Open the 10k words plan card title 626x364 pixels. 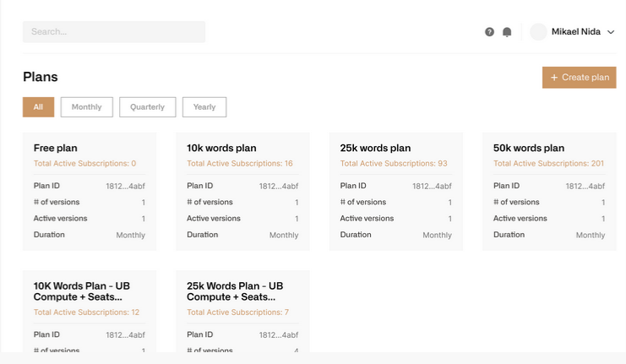tap(221, 148)
